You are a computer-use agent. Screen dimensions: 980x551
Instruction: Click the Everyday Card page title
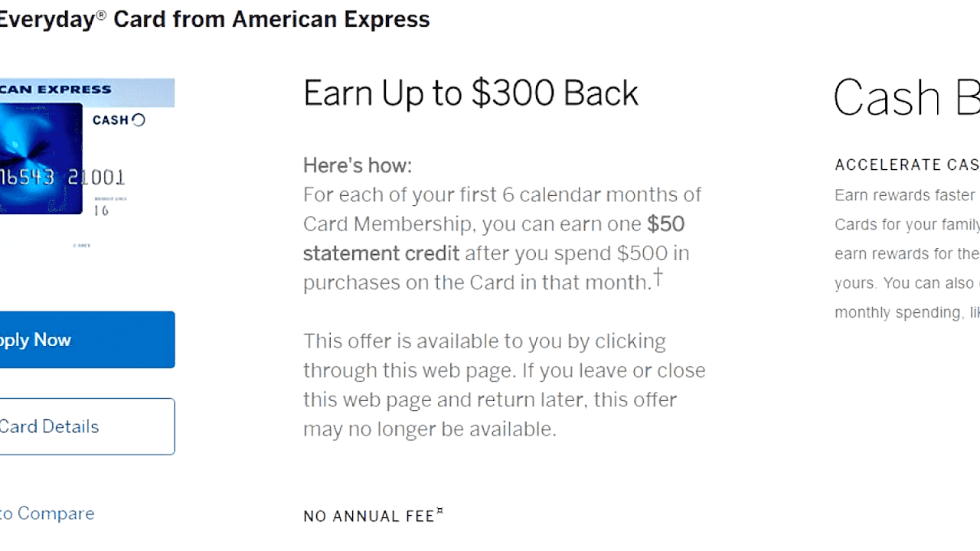point(214,19)
